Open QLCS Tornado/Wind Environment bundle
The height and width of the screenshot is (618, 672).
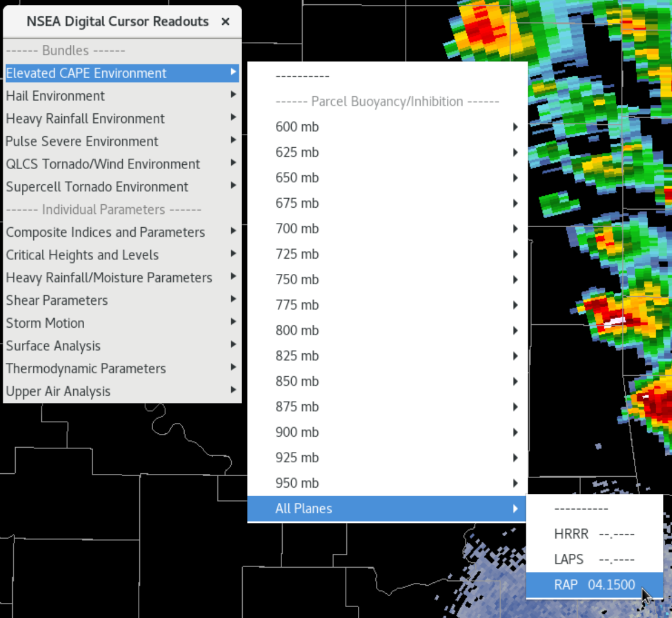pos(122,164)
